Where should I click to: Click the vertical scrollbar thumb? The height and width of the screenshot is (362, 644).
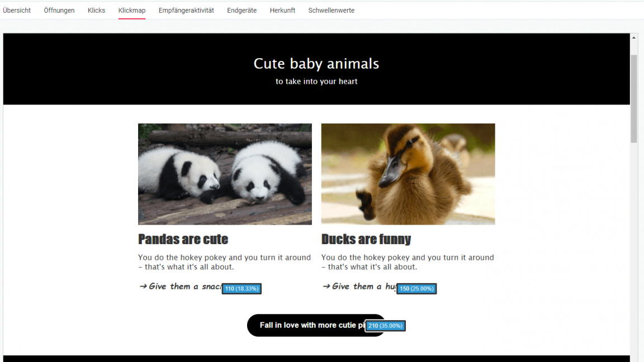(634, 98)
